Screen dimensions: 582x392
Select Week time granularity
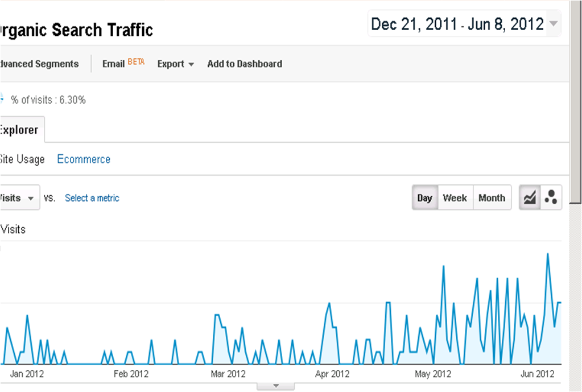click(455, 197)
